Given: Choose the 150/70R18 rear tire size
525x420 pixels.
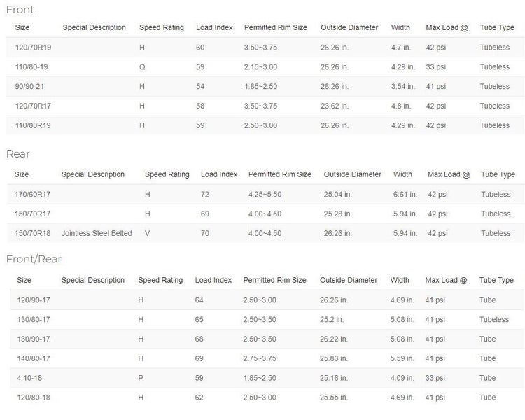Looking at the screenshot, I should coord(33,233).
